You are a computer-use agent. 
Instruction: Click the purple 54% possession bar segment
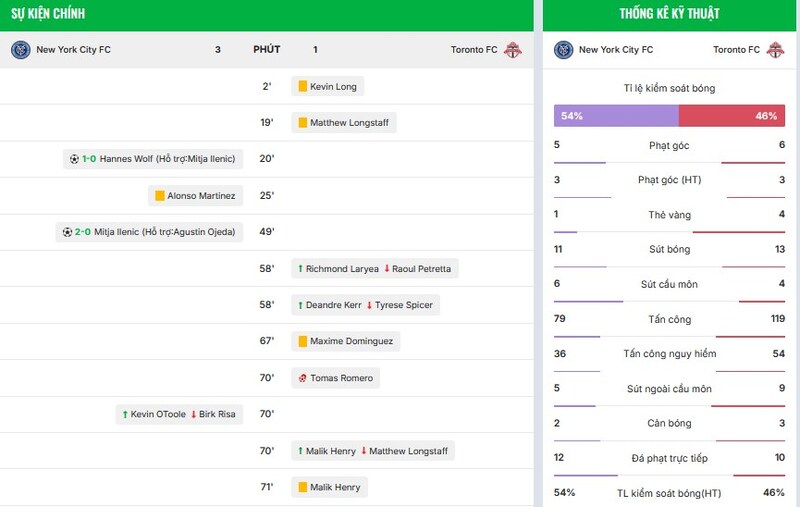pos(616,116)
